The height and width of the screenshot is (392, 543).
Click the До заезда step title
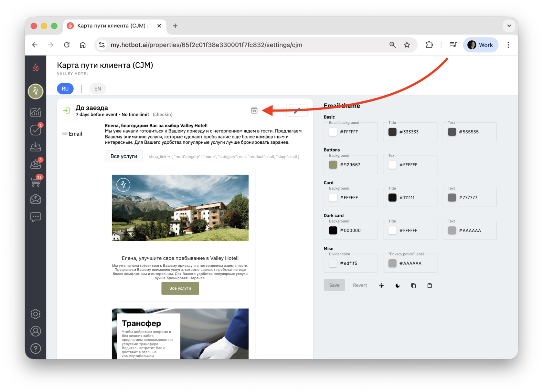(92, 108)
